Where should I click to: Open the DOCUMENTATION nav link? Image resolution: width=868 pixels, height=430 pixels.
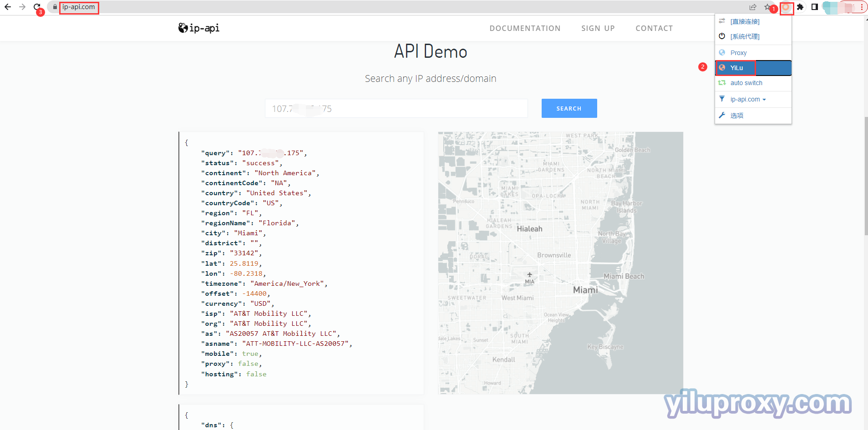coord(525,28)
